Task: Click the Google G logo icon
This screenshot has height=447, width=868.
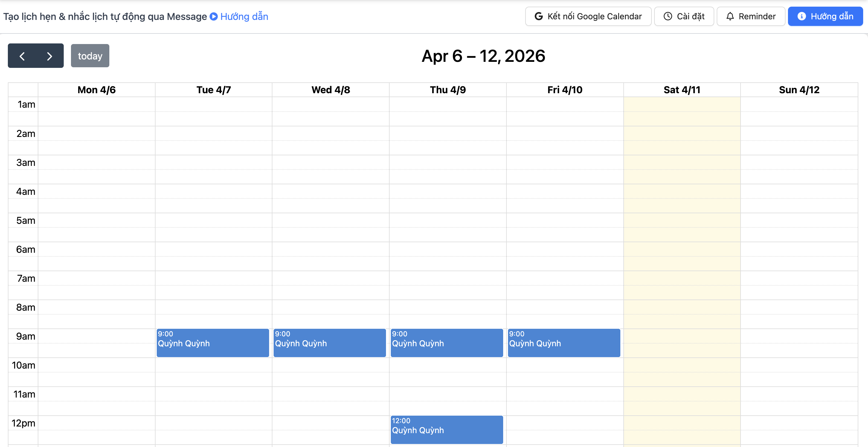Action: 538,16
